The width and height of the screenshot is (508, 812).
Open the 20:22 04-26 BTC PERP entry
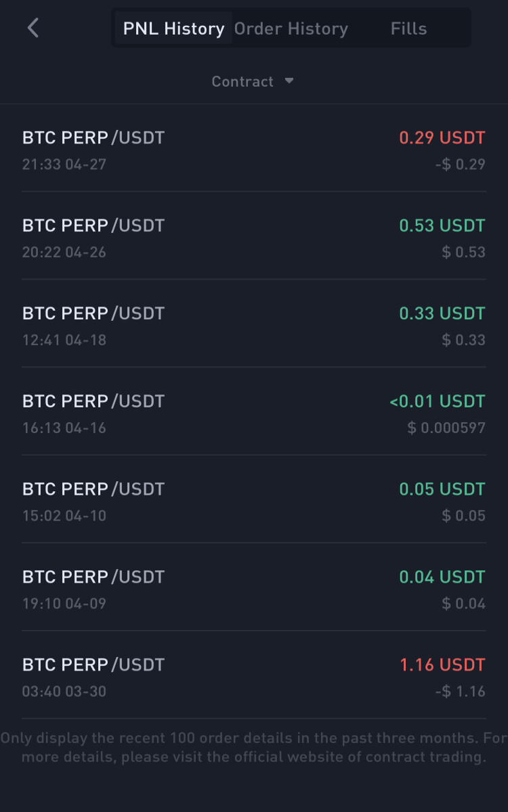[x=254, y=237]
